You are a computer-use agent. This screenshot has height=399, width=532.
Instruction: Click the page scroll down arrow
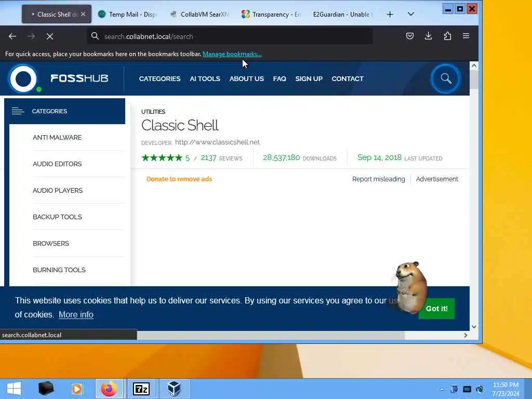click(474, 327)
